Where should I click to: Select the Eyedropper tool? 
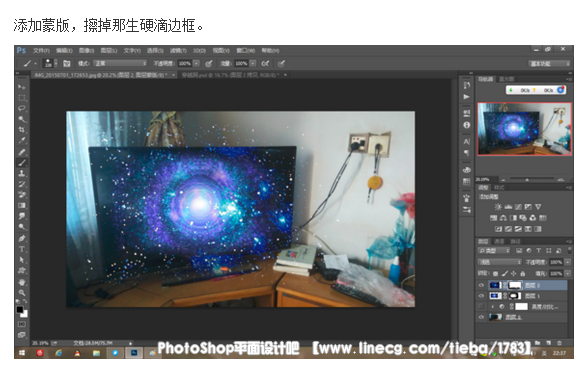22,141
